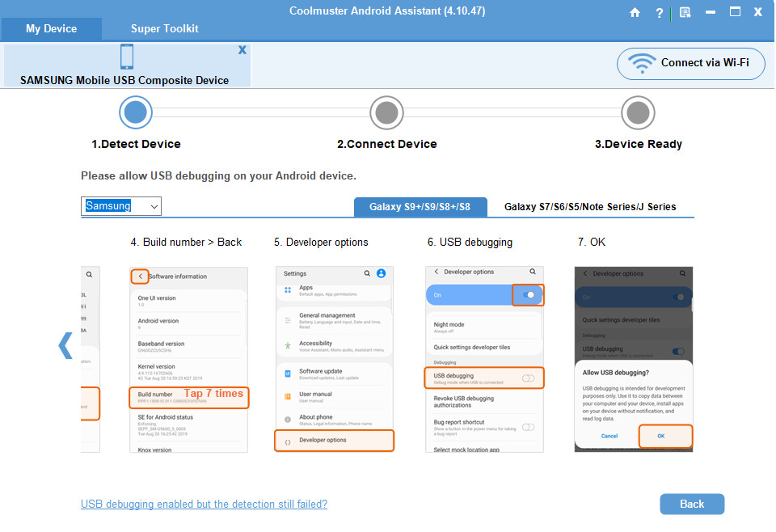Click 'SAMSUNG Mobile USB Composite Device' label
Screen dimensions: 776x532
pos(124,80)
